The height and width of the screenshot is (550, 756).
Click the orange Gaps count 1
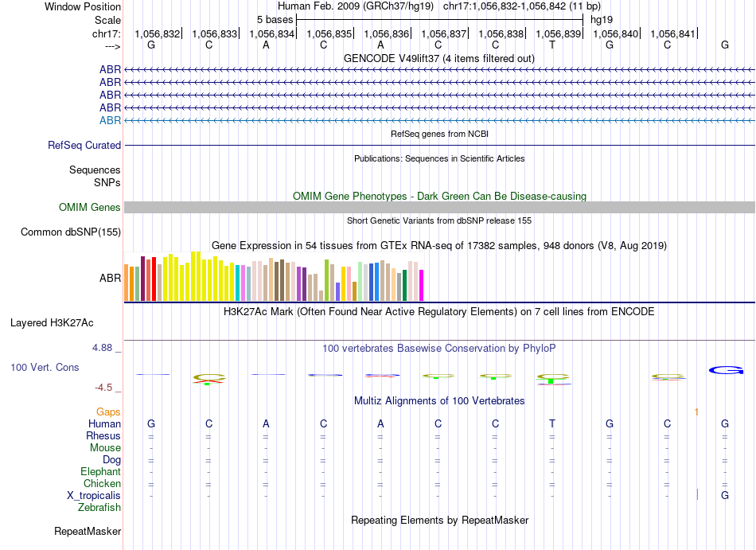[696, 412]
